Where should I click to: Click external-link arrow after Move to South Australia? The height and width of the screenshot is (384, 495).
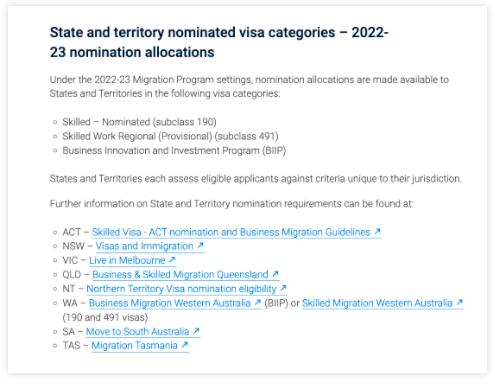pyautogui.click(x=196, y=331)
